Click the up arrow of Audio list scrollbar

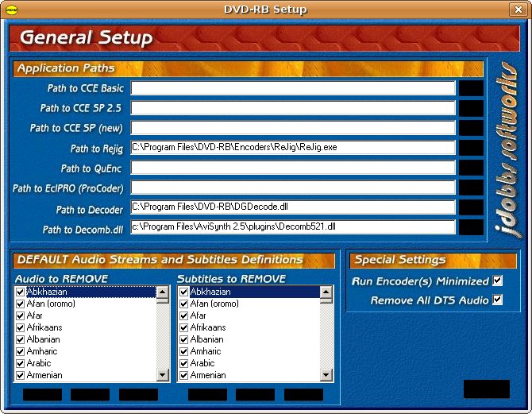(163, 292)
